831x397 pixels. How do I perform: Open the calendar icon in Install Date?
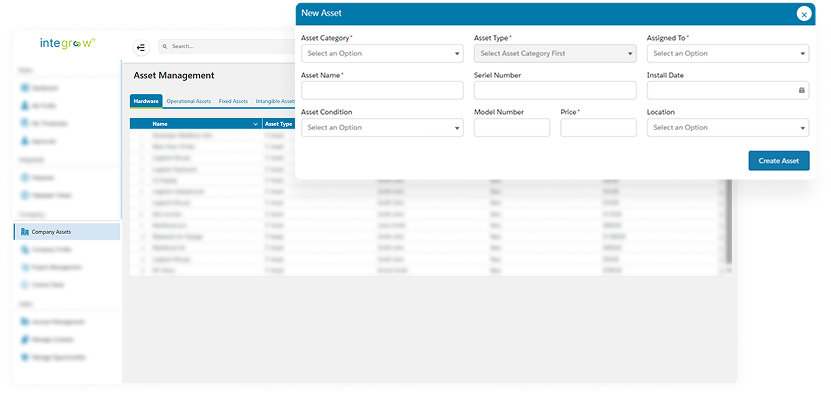point(801,90)
